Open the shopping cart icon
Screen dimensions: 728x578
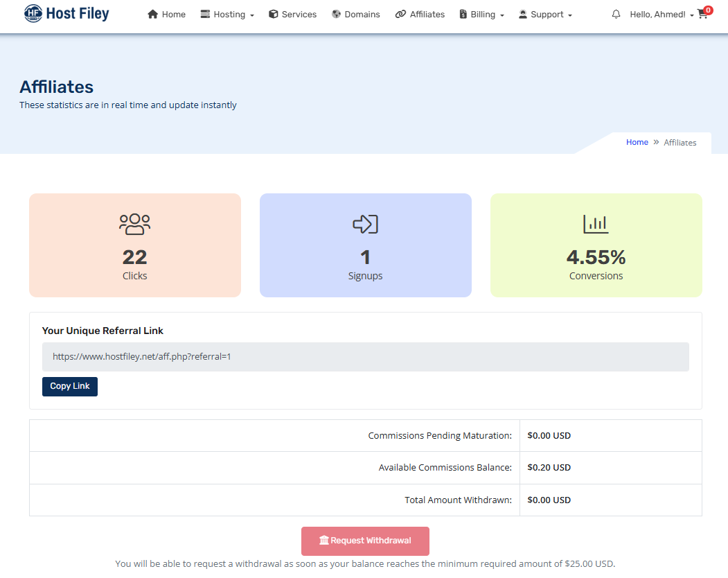pos(703,15)
